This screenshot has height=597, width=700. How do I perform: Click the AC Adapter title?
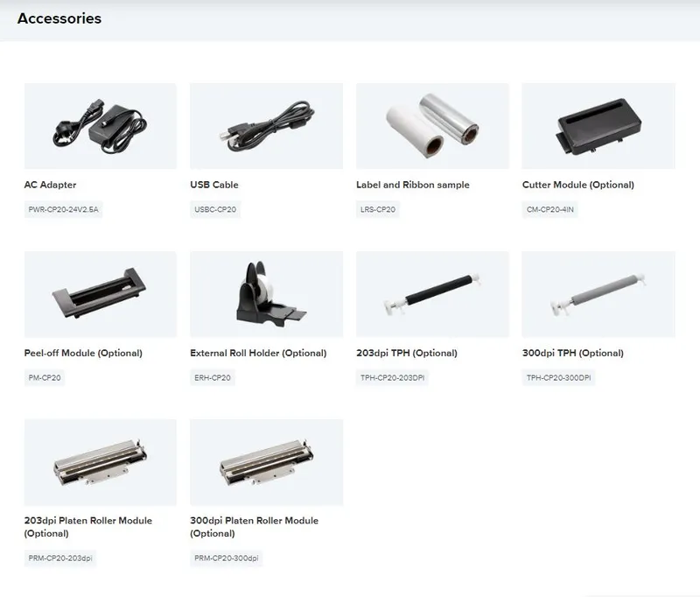[50, 185]
